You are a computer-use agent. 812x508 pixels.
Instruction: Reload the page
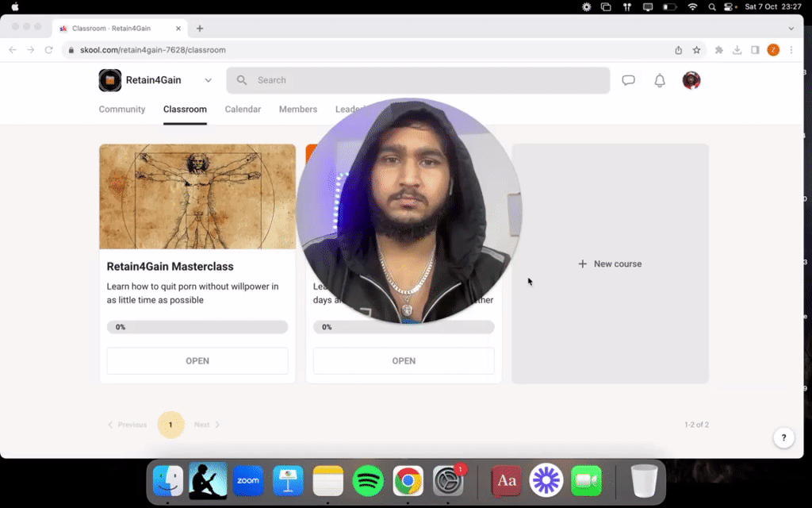[x=48, y=50]
